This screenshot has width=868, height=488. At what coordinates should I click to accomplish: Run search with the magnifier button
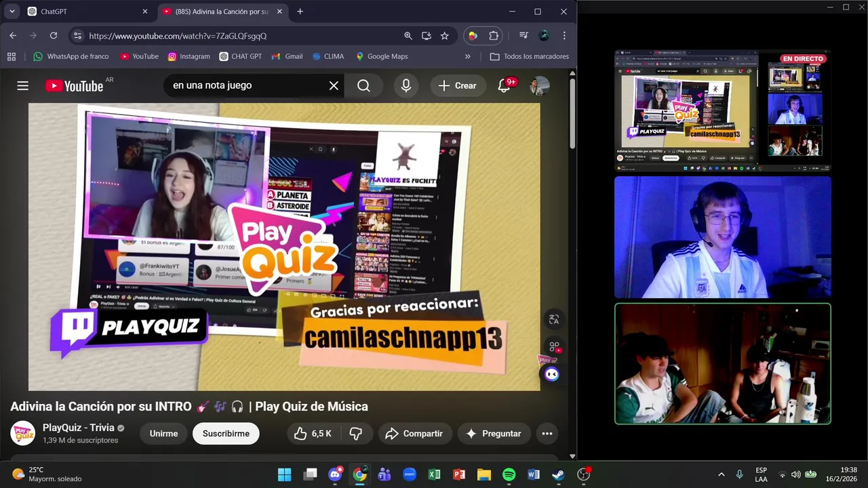364,85
